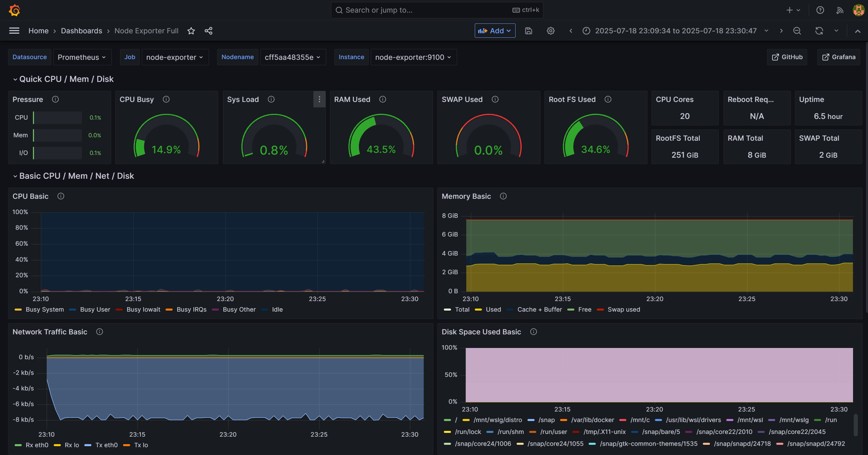Star the Node Exporter Full dashboard
868x455 pixels.
pyautogui.click(x=191, y=31)
